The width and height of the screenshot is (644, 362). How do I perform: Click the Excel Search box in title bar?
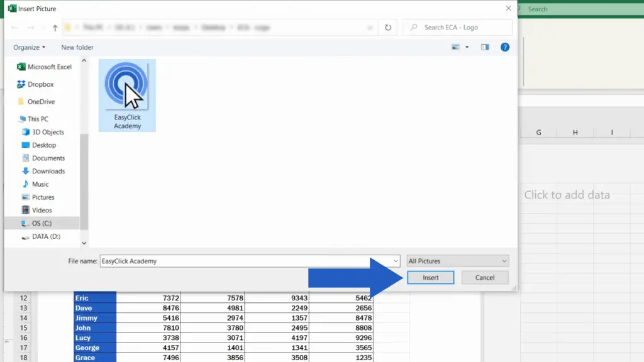pos(580,9)
